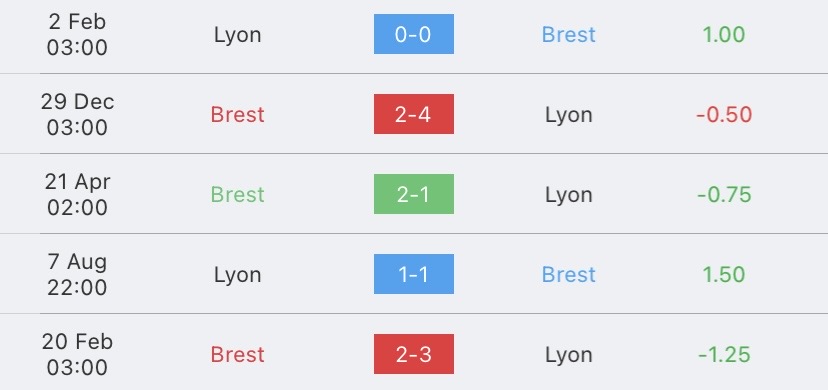Click Lyon home team in 7 Aug row
Image resolution: width=828 pixels, height=390 pixels.
tap(237, 276)
